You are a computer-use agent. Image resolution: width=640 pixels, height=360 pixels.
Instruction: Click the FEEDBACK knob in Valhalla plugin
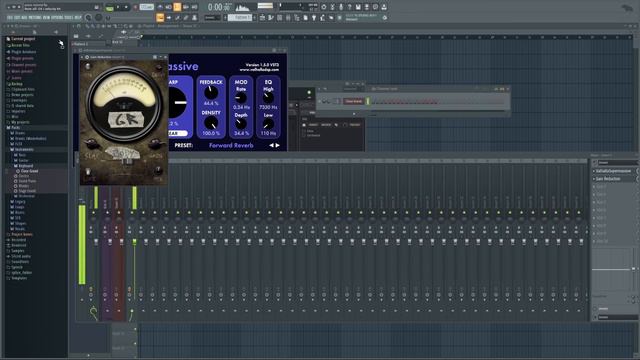tap(211, 92)
